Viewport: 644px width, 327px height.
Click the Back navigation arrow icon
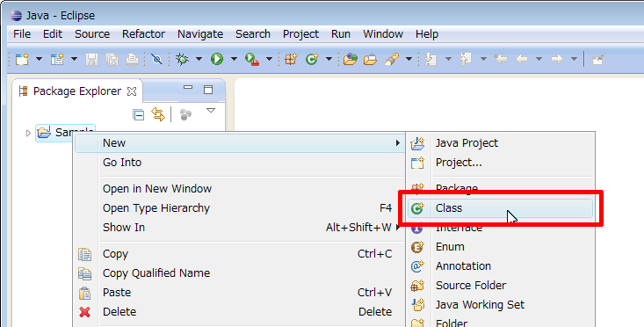click(522, 59)
